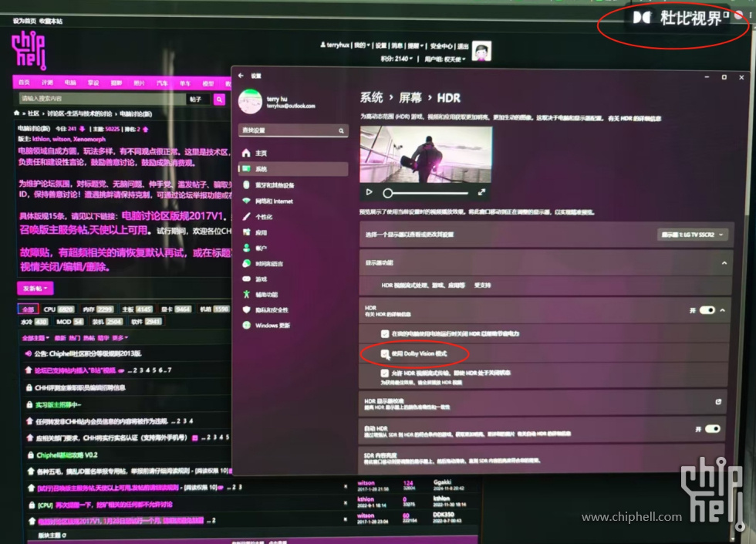Open 公告: Chiphell社区积分等级规则2013版
Screen dimensions: 756x544
click(x=88, y=353)
